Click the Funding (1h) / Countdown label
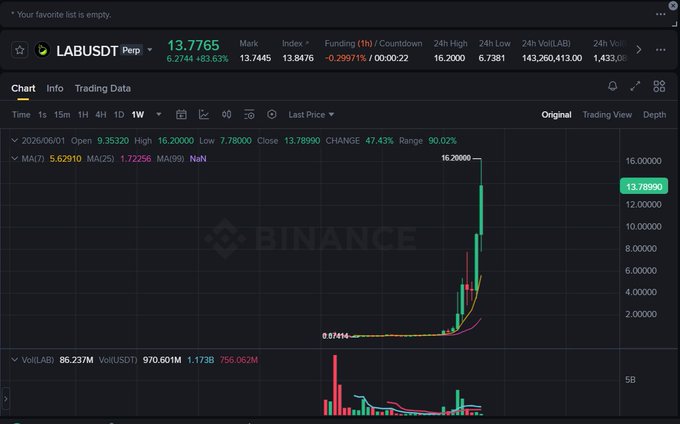This screenshot has height=424, width=680. (373, 43)
